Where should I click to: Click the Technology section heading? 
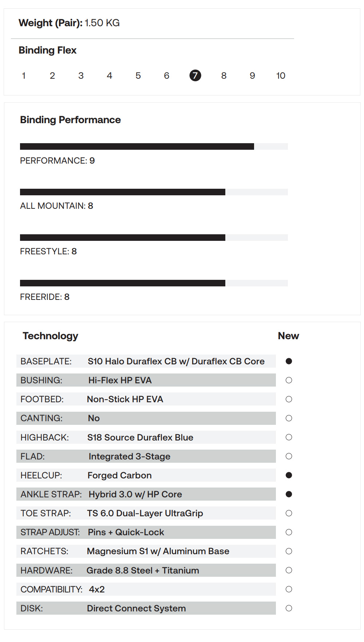pos(51,336)
